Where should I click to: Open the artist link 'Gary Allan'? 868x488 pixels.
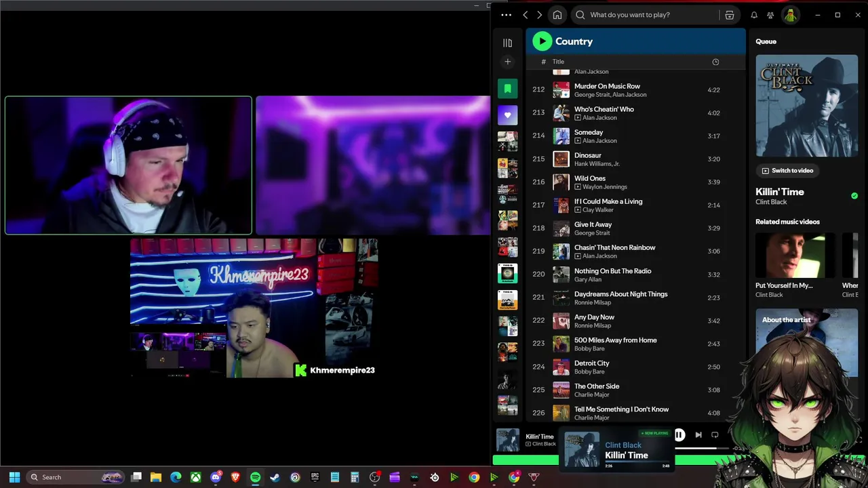click(589, 279)
